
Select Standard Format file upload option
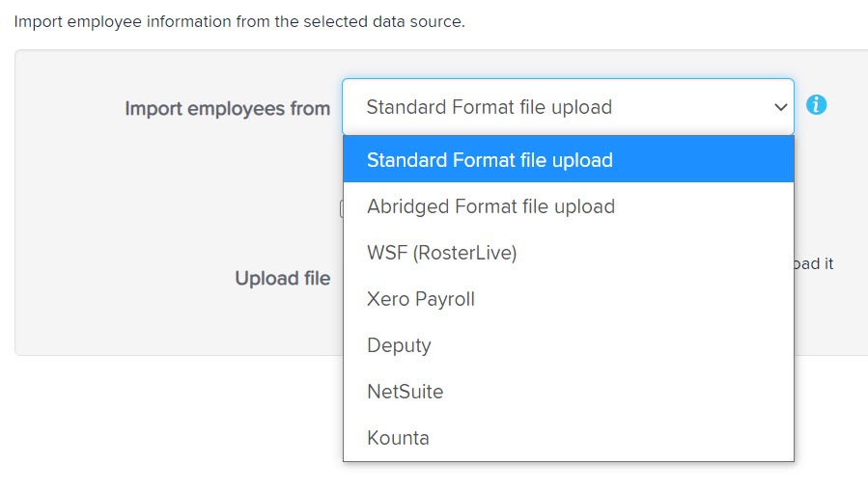pyautogui.click(x=569, y=160)
